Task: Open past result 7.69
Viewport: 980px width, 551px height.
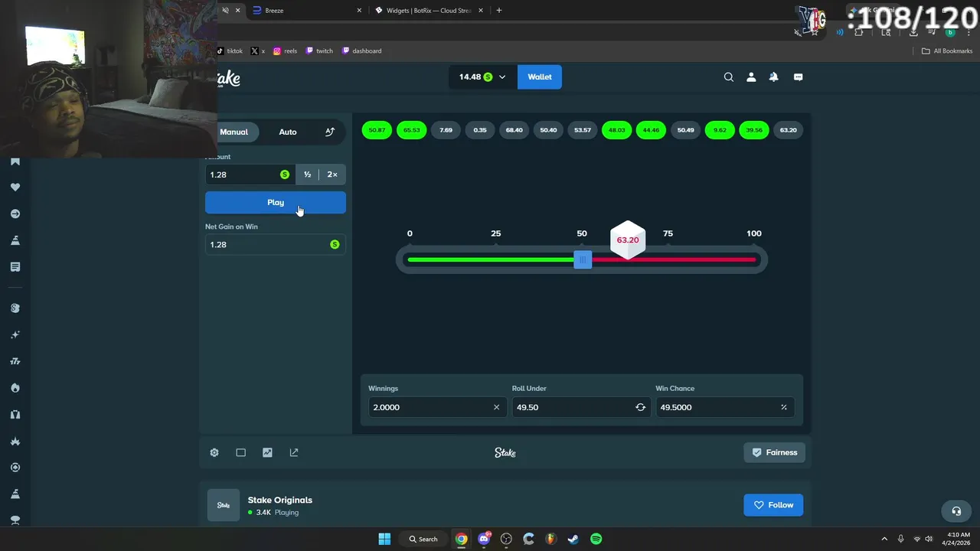Action: [x=446, y=130]
